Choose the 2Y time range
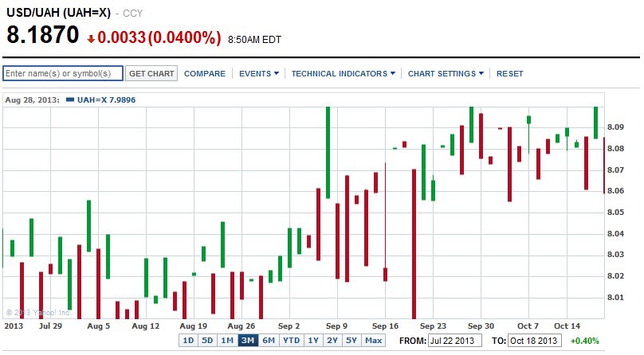 332,341
